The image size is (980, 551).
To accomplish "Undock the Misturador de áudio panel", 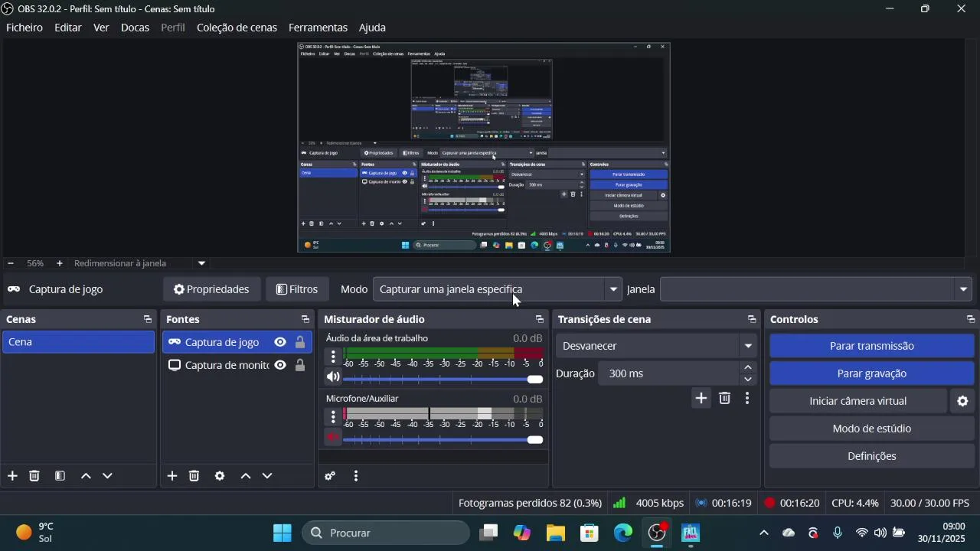I will pyautogui.click(x=540, y=319).
